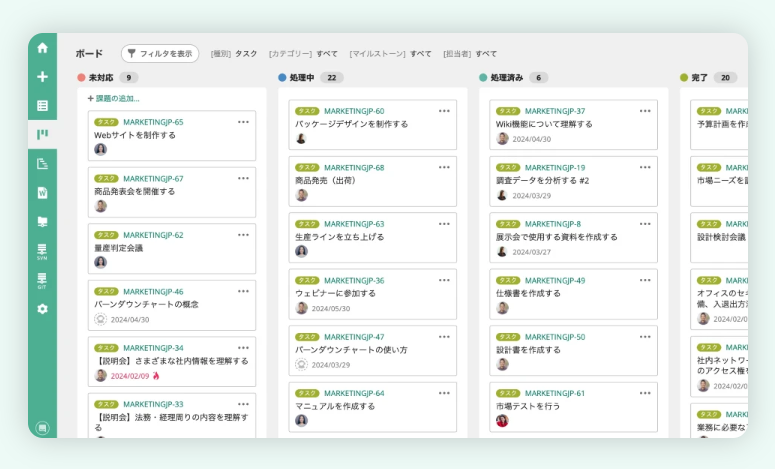The image size is (775, 469).
Task: Open the menu dots on MARKETINGJP-62 card
Action: click(243, 235)
